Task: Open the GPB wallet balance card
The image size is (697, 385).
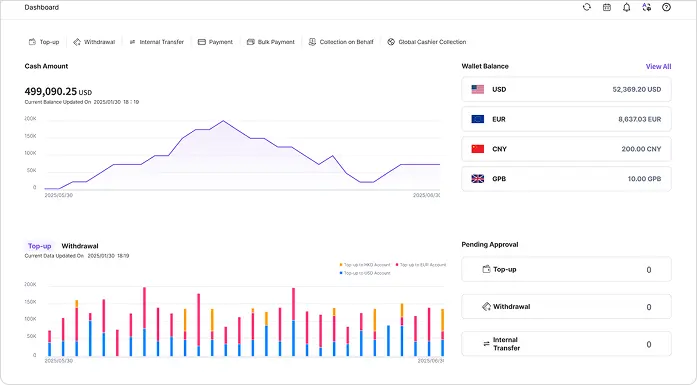Action: coord(566,179)
